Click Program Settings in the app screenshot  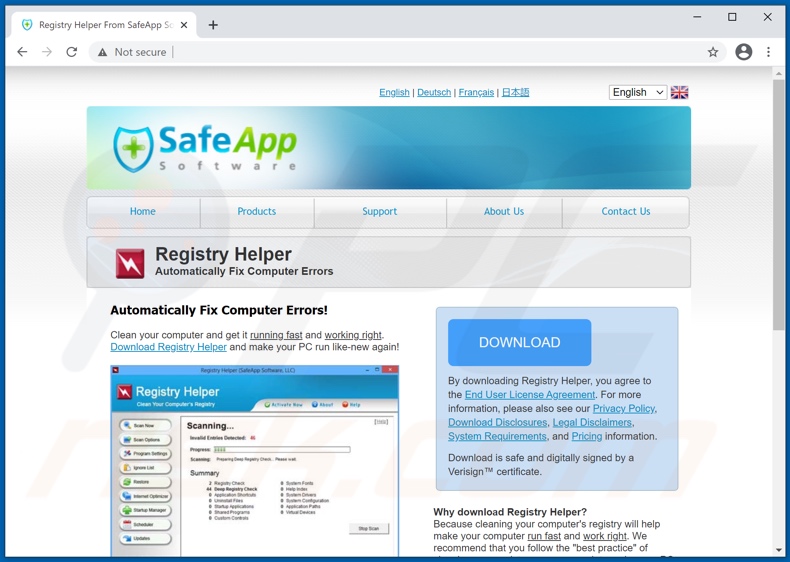(145, 454)
